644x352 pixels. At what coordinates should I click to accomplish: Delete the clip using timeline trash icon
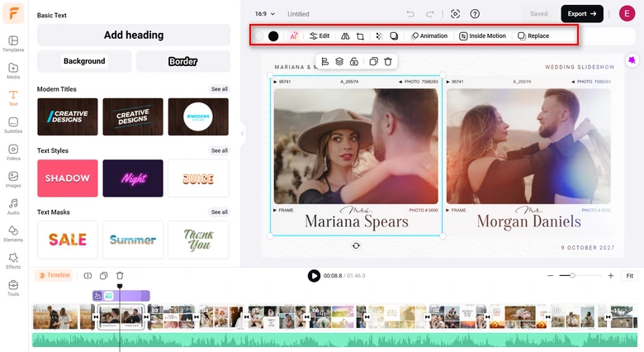pos(120,275)
